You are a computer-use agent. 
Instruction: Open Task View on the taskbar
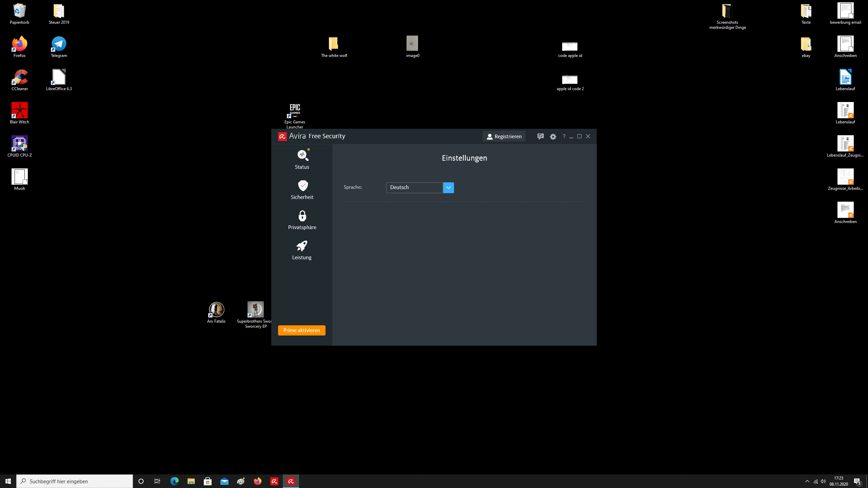tap(157, 481)
